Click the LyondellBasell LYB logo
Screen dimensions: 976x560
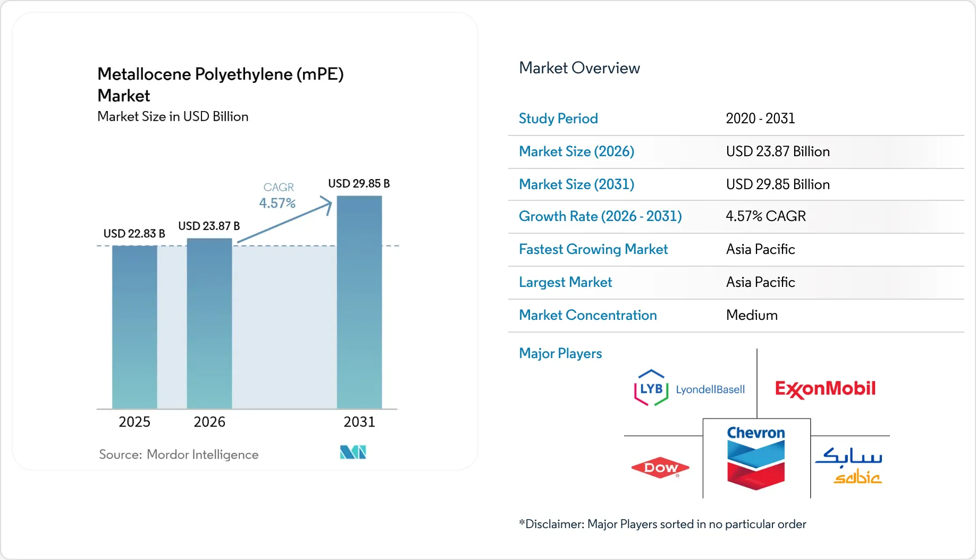tap(689, 388)
